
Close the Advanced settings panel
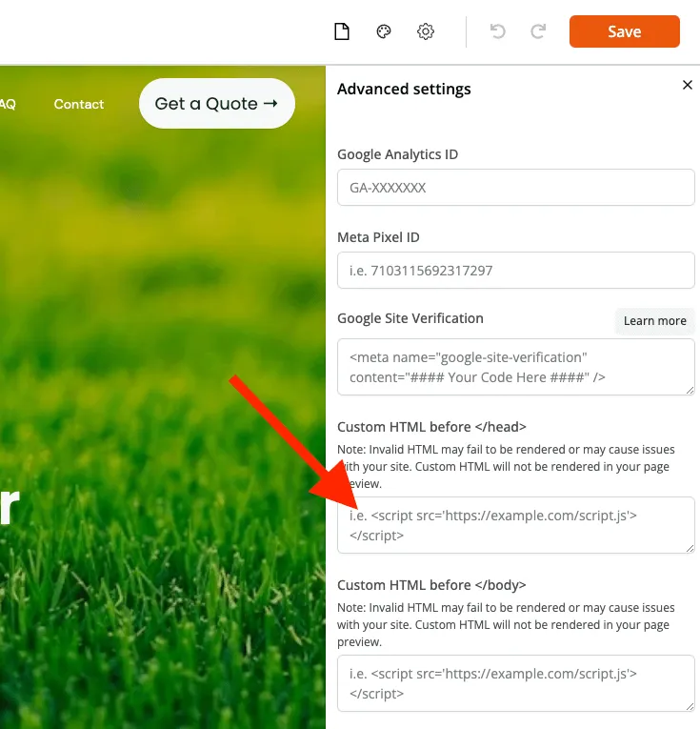click(688, 85)
